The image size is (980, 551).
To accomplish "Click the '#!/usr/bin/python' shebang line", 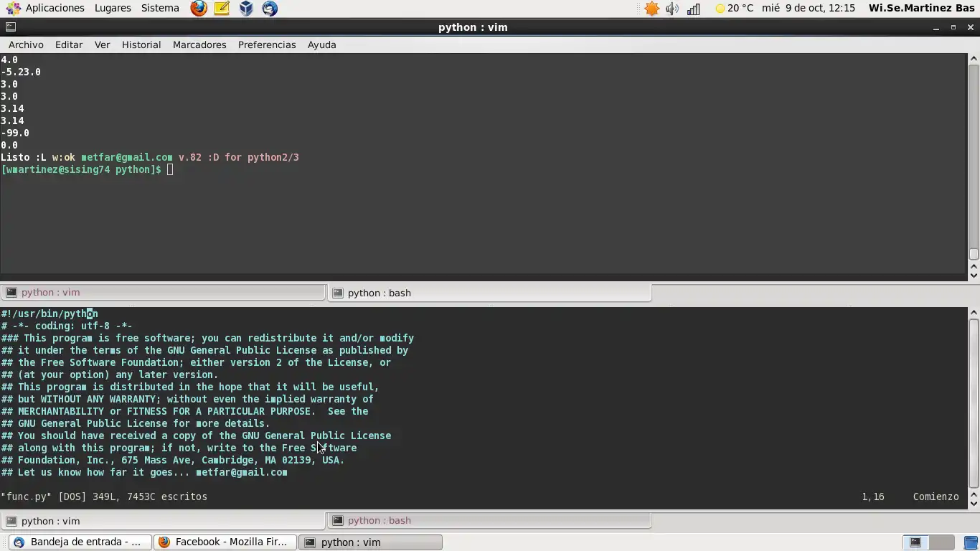I will [x=50, y=314].
